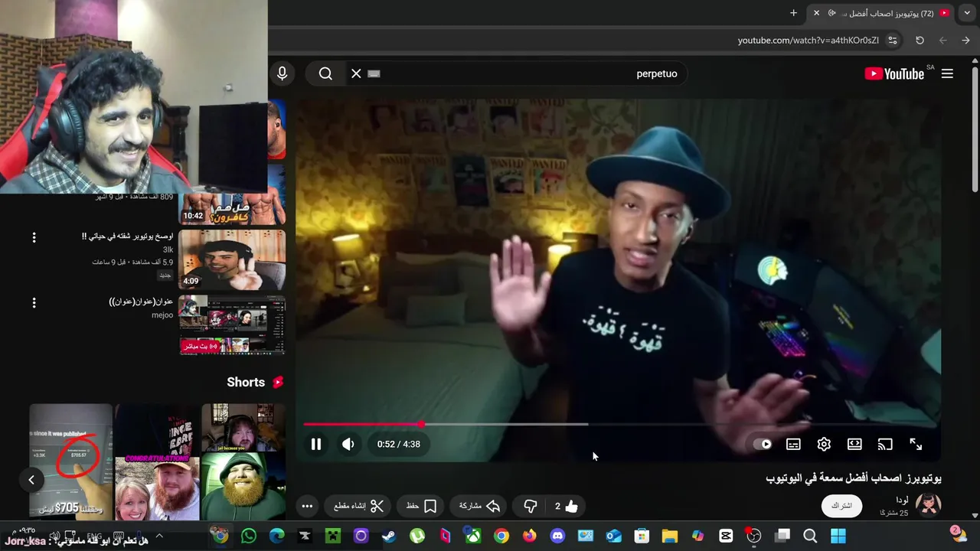Expand the system tray hidden icons chevron
Viewport: 980px width, 551px height.
159,536
